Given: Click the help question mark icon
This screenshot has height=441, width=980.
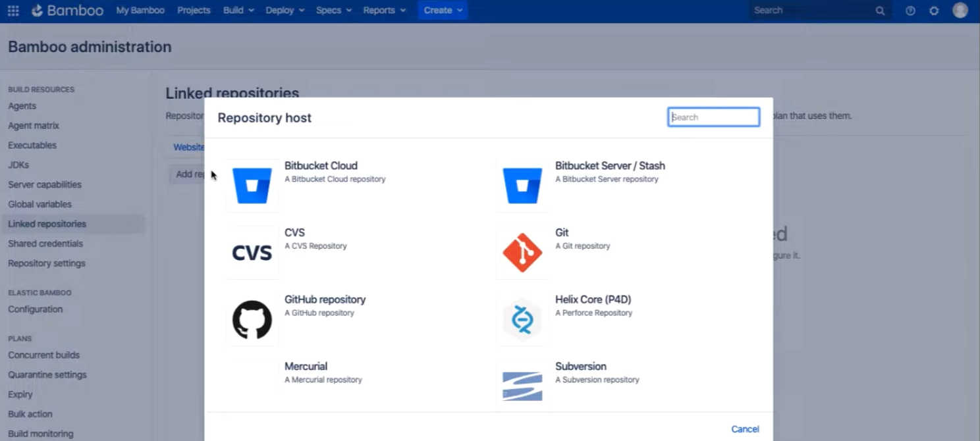Looking at the screenshot, I should (x=910, y=10).
